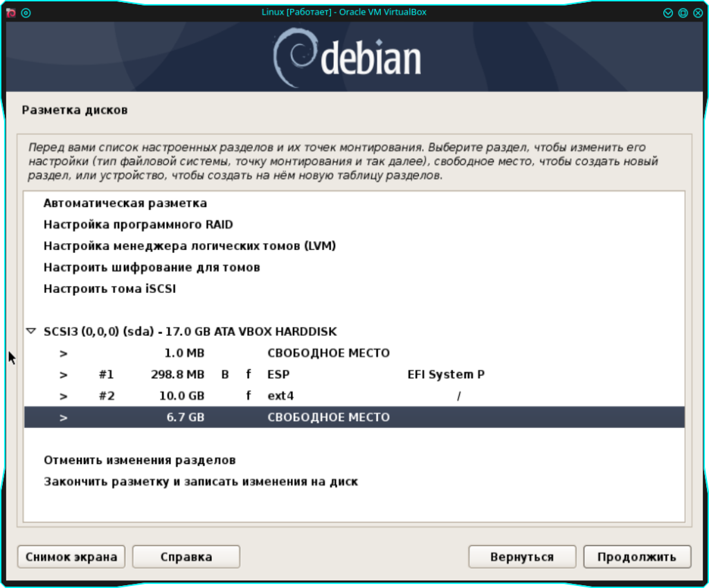This screenshot has width=709, height=588.
Task: Collapse the SCSI3 (sda) disk triangle
Action: click(30, 332)
